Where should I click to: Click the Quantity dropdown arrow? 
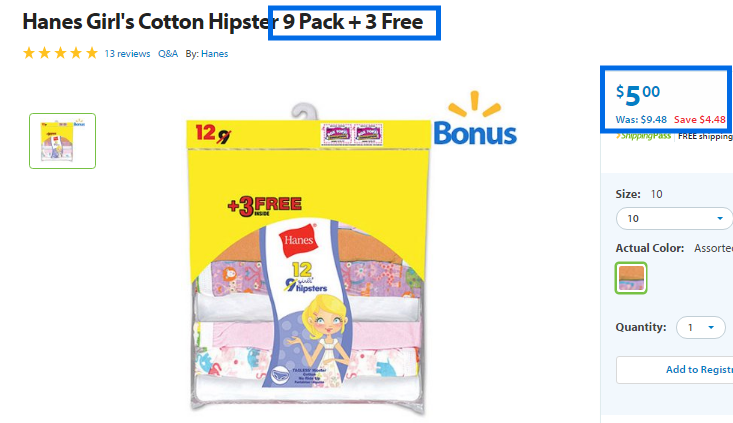(711, 328)
